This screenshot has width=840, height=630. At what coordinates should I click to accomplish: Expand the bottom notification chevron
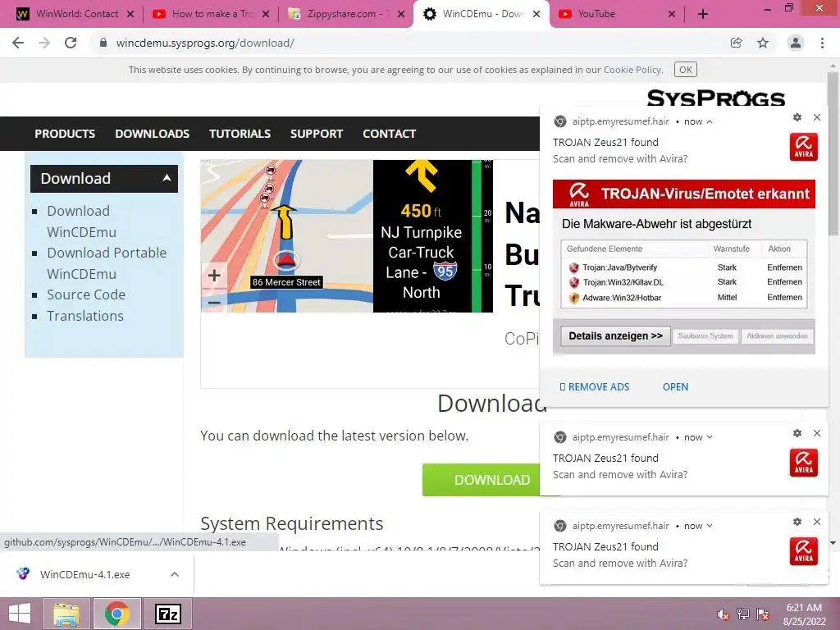pyautogui.click(x=710, y=526)
